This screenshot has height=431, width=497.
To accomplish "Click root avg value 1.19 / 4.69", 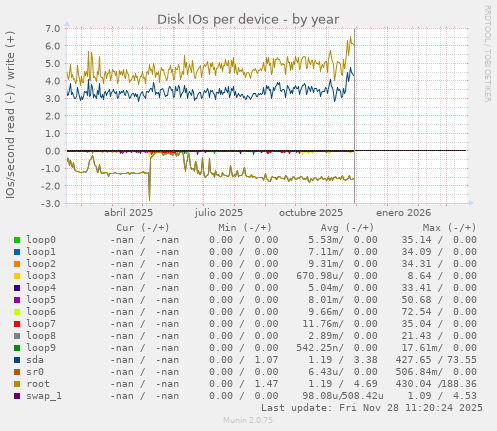I will click(343, 384).
